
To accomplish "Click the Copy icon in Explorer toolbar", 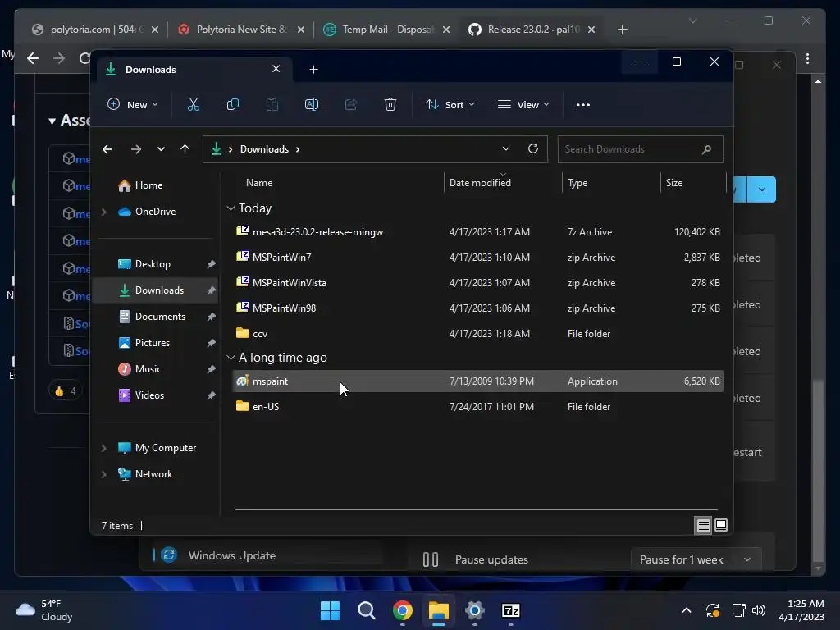I will tap(232, 104).
